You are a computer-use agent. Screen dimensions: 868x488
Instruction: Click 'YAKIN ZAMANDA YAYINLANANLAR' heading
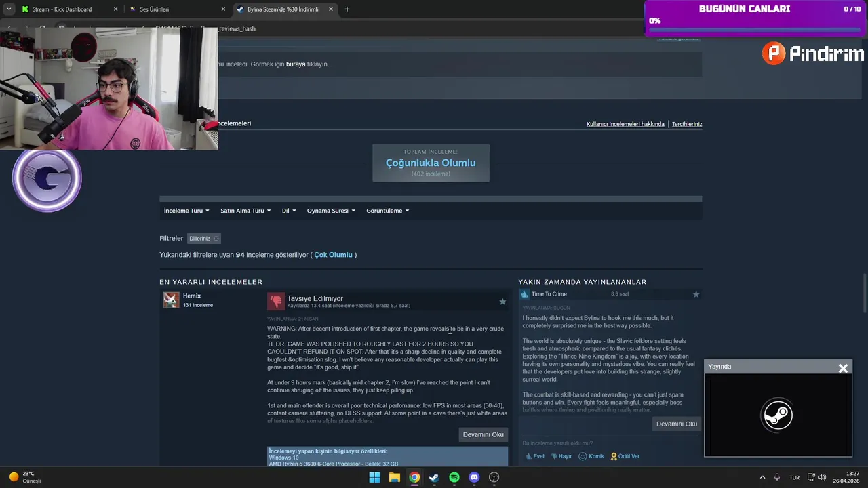(583, 282)
